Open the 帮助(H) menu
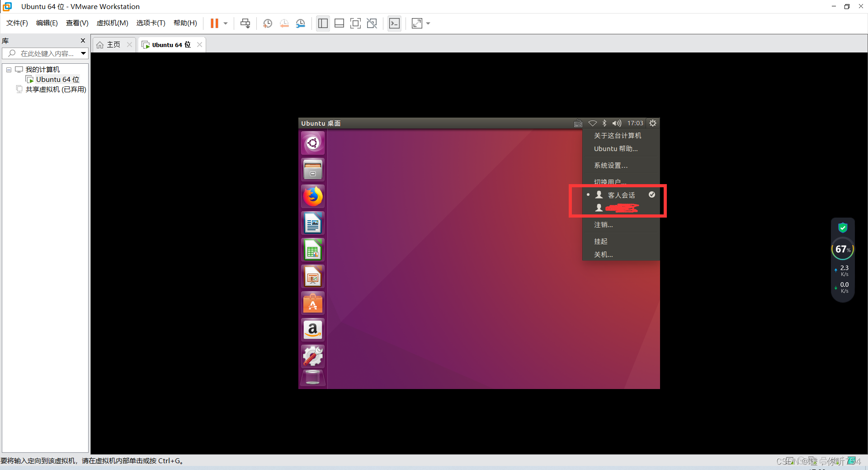The width and height of the screenshot is (868, 470). [185, 23]
